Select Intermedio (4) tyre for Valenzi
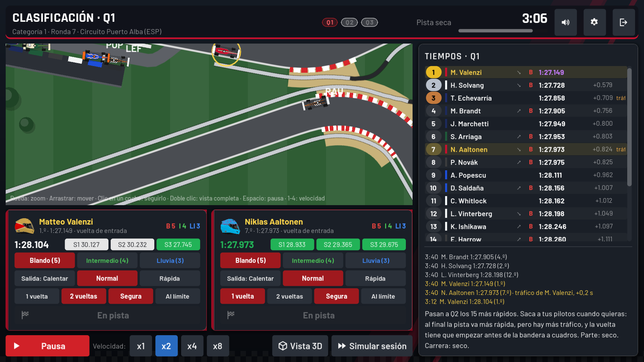The width and height of the screenshot is (644, 362). (107, 260)
